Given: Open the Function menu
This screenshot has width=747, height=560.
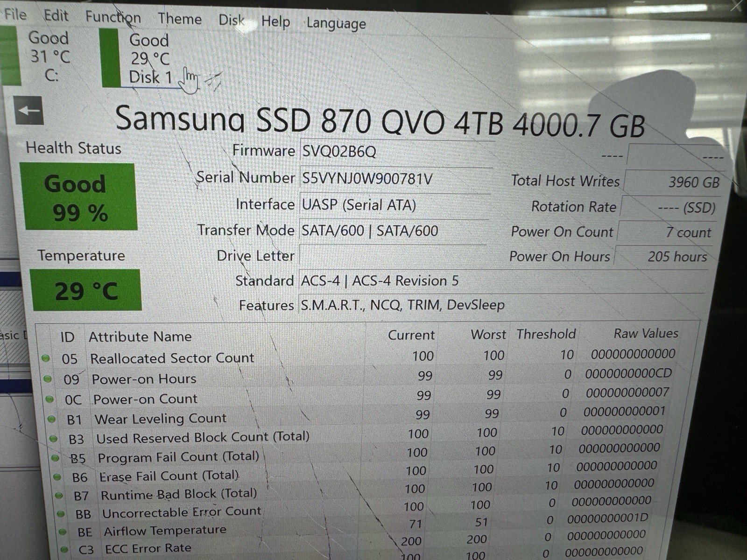Looking at the screenshot, I should click(x=113, y=18).
